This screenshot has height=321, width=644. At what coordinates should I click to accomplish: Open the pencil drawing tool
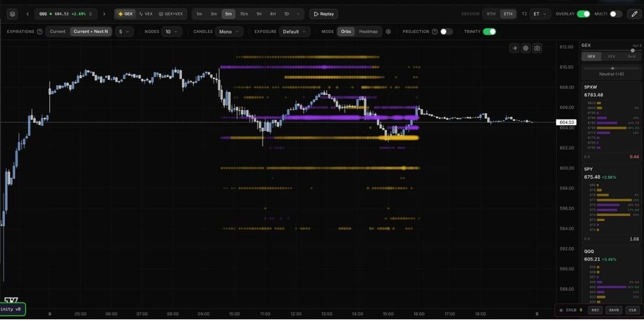(634, 14)
